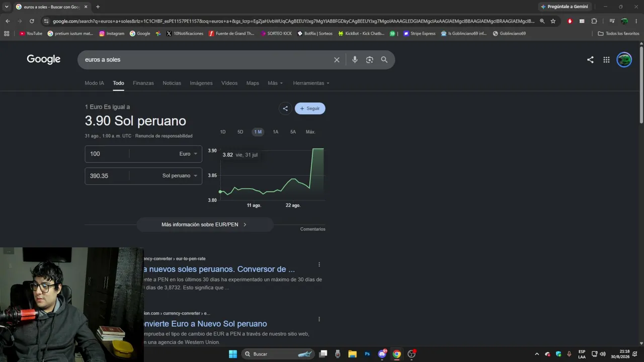Select the 1D chart range
Viewport: 644px width, 362px height.
(x=223, y=132)
